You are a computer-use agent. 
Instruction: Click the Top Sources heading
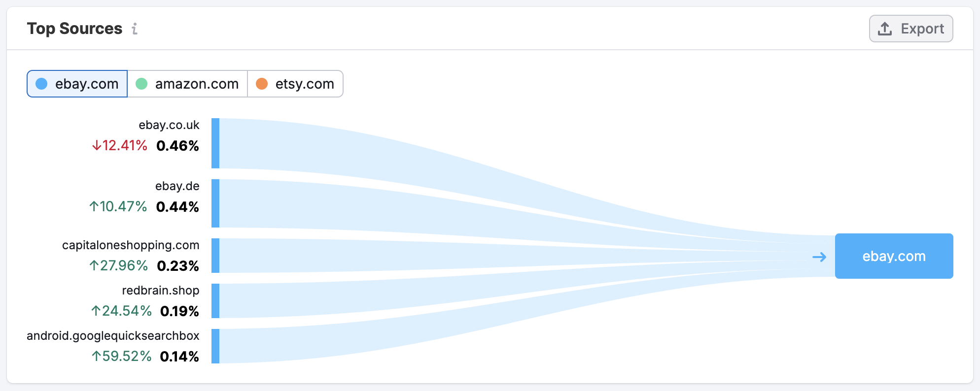tap(75, 29)
